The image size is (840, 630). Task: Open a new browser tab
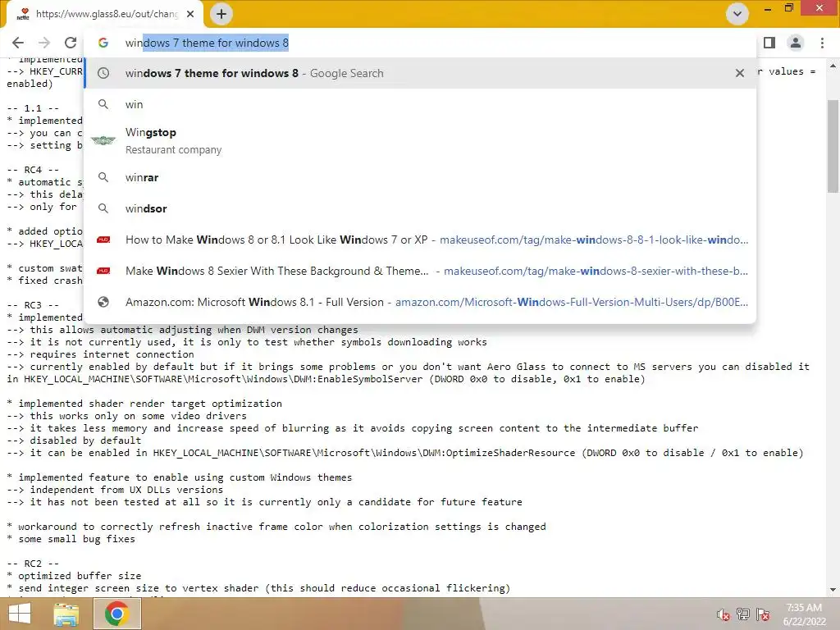pos(221,14)
